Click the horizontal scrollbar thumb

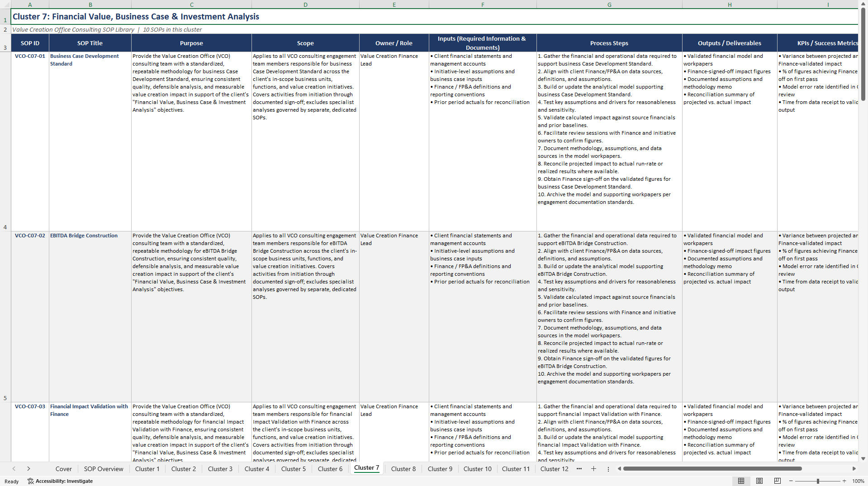click(712, 469)
